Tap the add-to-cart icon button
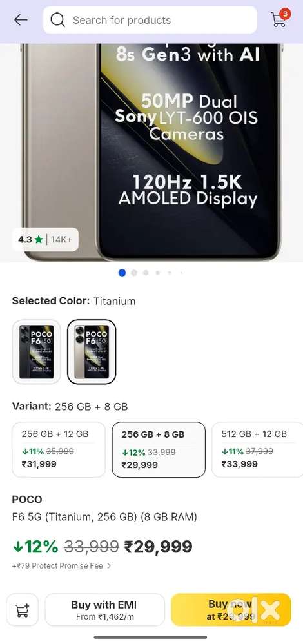 click(x=22, y=610)
